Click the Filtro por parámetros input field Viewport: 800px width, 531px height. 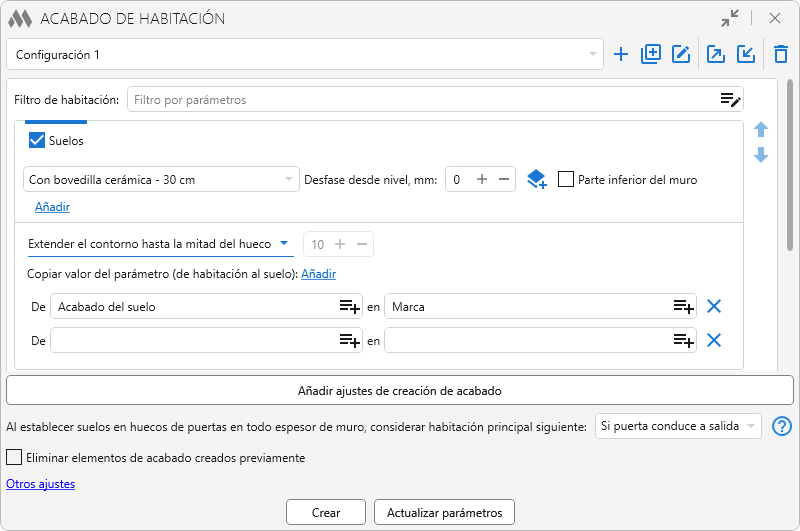point(420,100)
